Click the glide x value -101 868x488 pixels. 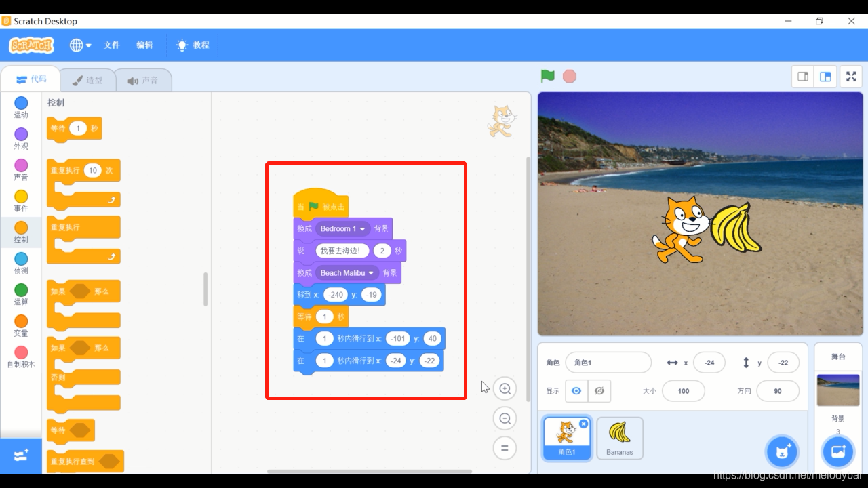pyautogui.click(x=398, y=339)
